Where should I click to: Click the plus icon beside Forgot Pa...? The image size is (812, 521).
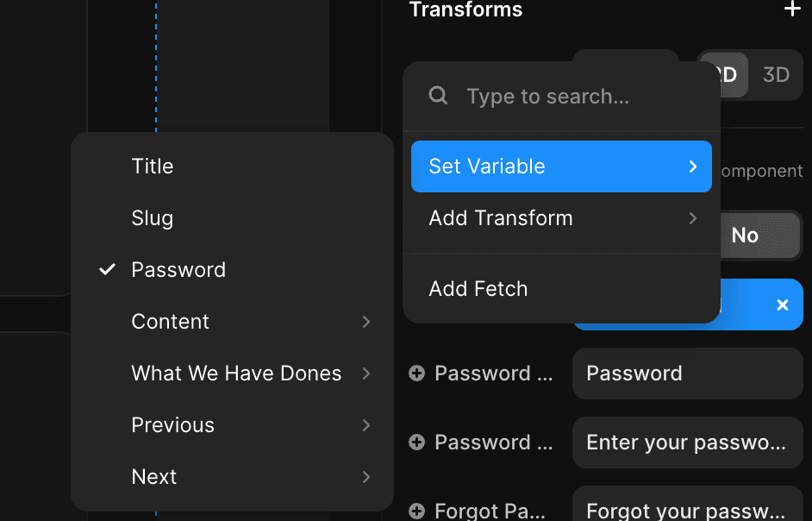coord(417,512)
